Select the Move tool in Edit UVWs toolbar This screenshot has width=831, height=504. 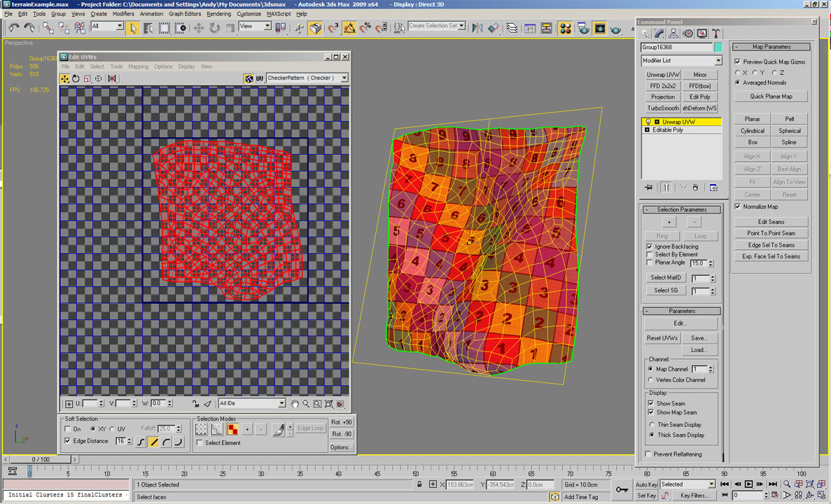pos(65,78)
